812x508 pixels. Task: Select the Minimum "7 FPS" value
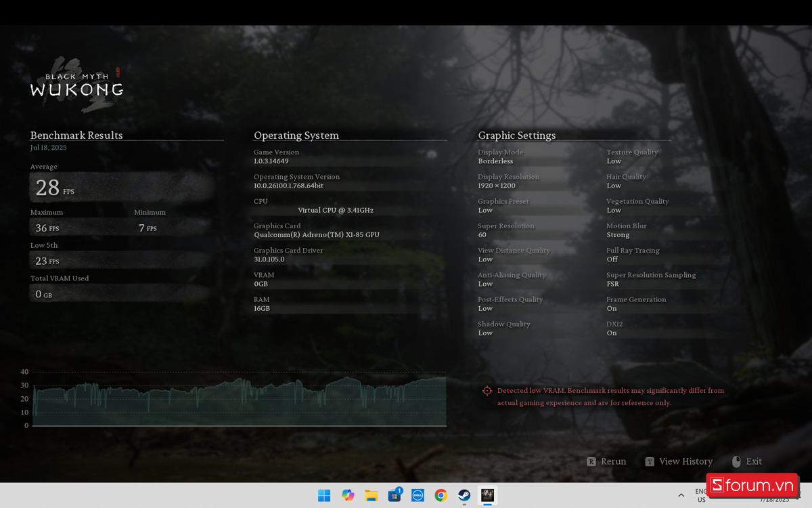pos(148,228)
